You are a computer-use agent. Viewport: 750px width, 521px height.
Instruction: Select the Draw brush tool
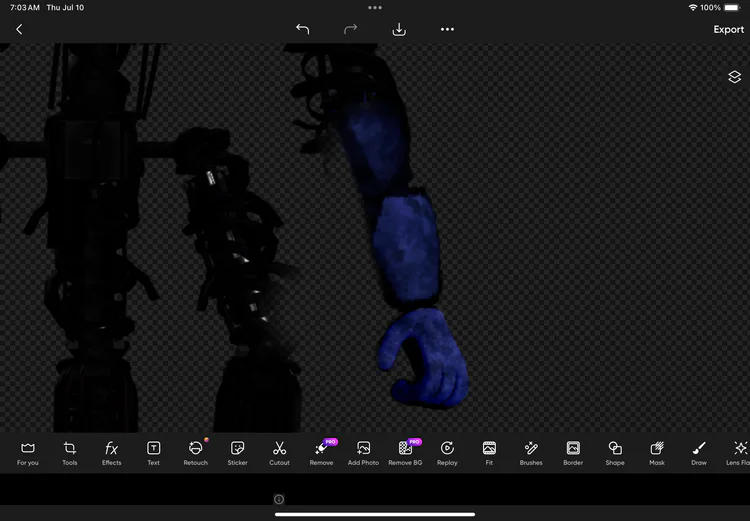(x=699, y=453)
